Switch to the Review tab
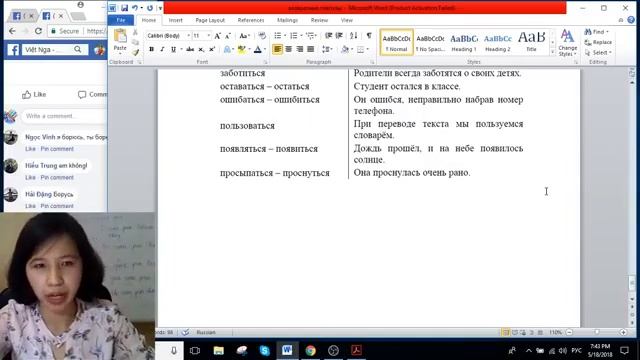The image size is (640, 360). [319, 20]
